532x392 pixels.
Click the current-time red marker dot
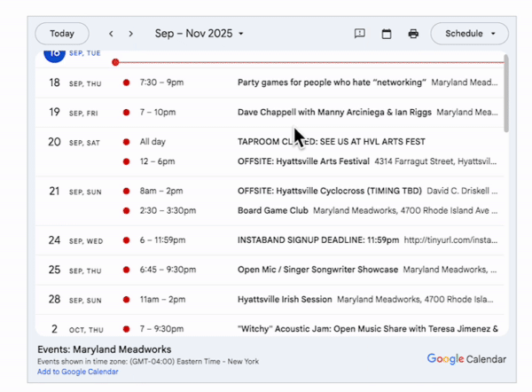pyautogui.click(x=115, y=62)
